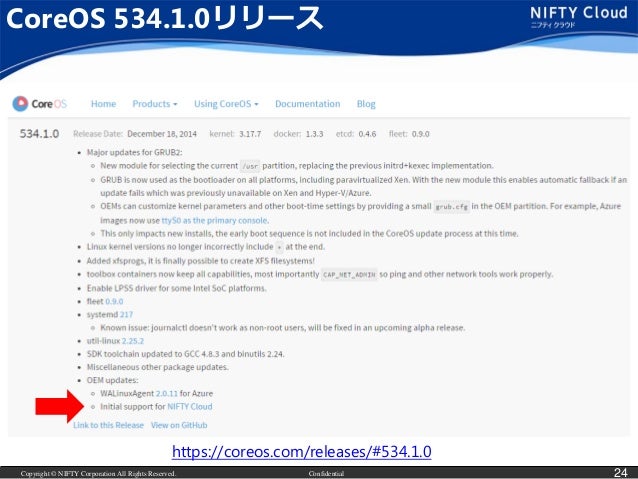
Task: Select the December 18, 2014 release date
Action: coord(162,134)
